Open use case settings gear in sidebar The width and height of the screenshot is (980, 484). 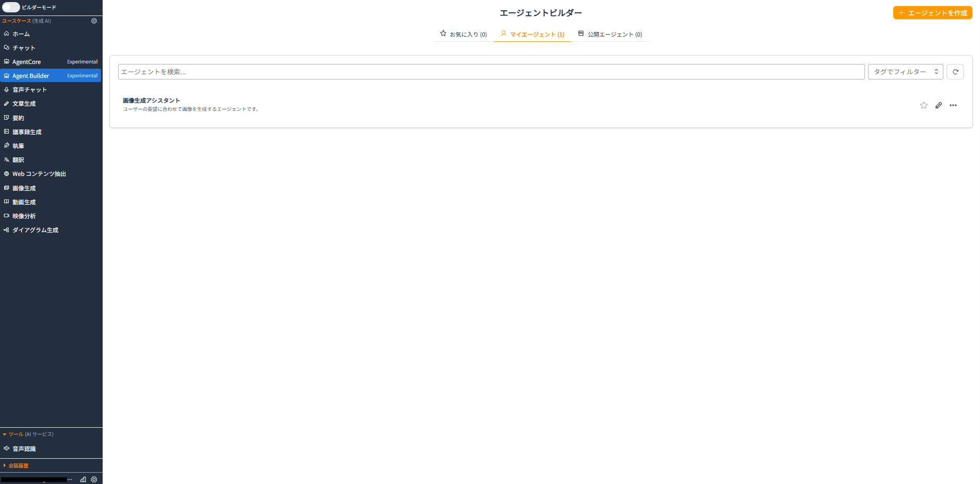(94, 21)
